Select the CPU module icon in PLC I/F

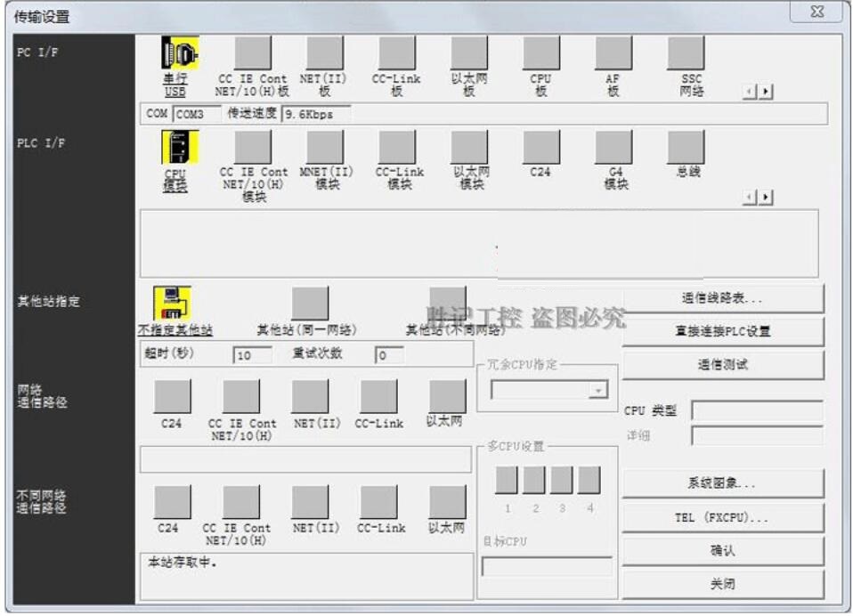click(180, 147)
